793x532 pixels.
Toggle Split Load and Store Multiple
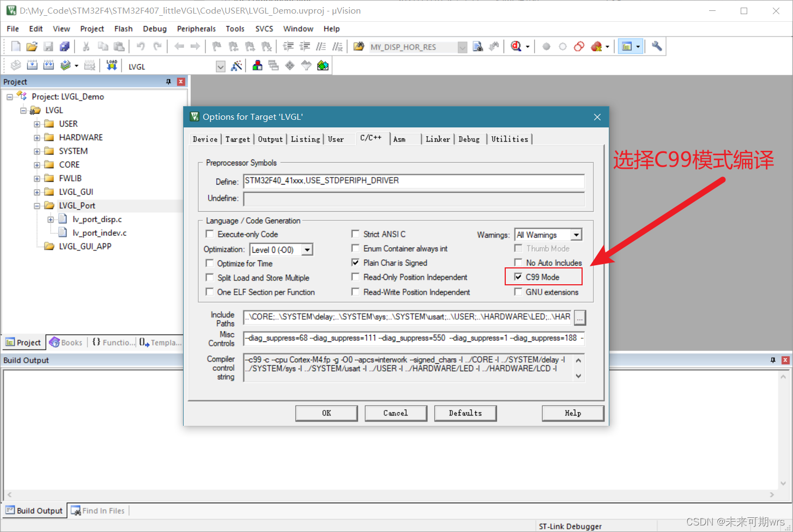coord(209,278)
